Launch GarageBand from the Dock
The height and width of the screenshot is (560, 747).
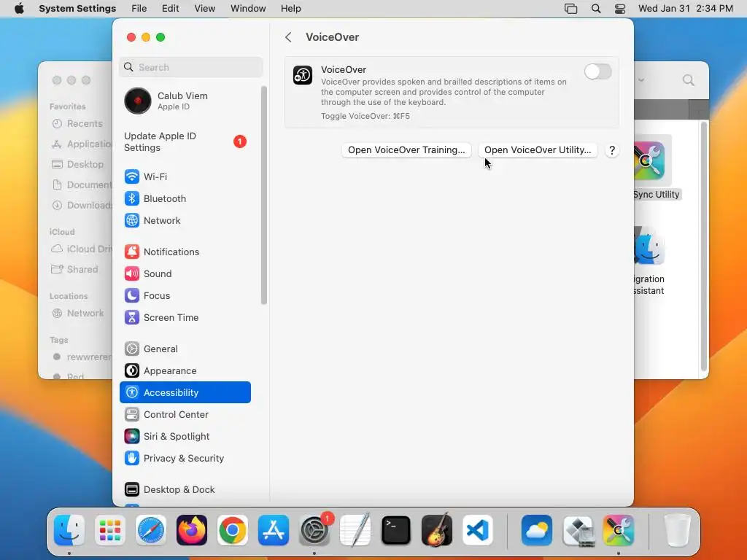pos(437,530)
